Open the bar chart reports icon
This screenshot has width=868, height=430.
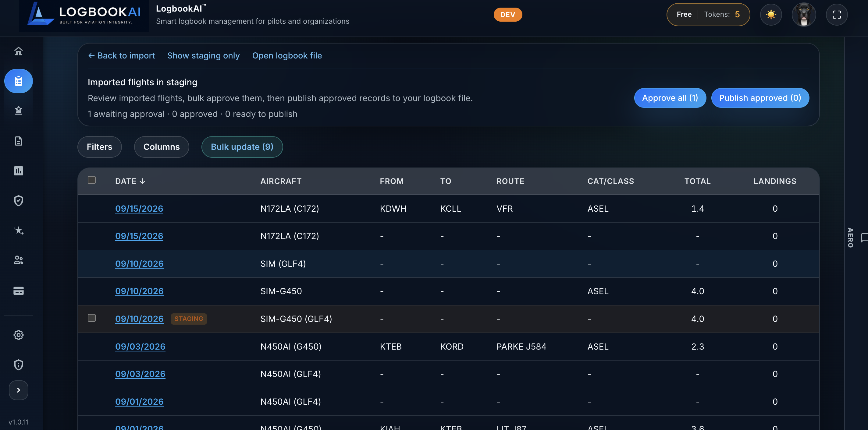point(19,171)
